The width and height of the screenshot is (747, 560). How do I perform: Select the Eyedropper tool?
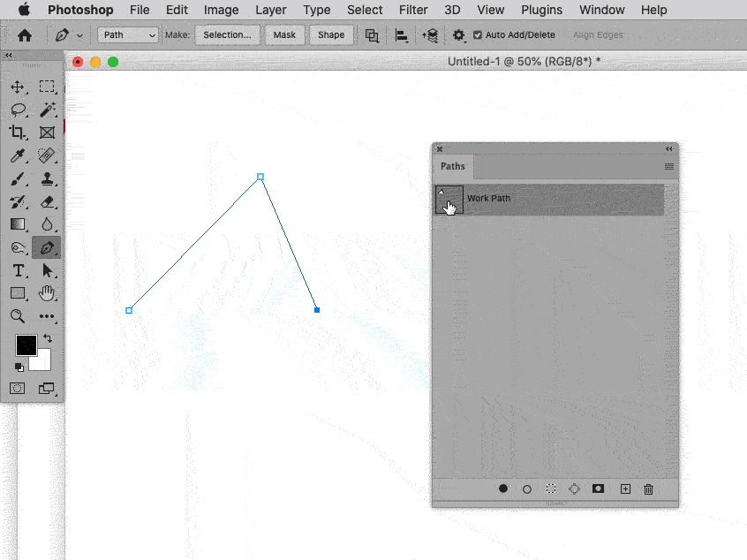tap(18, 155)
